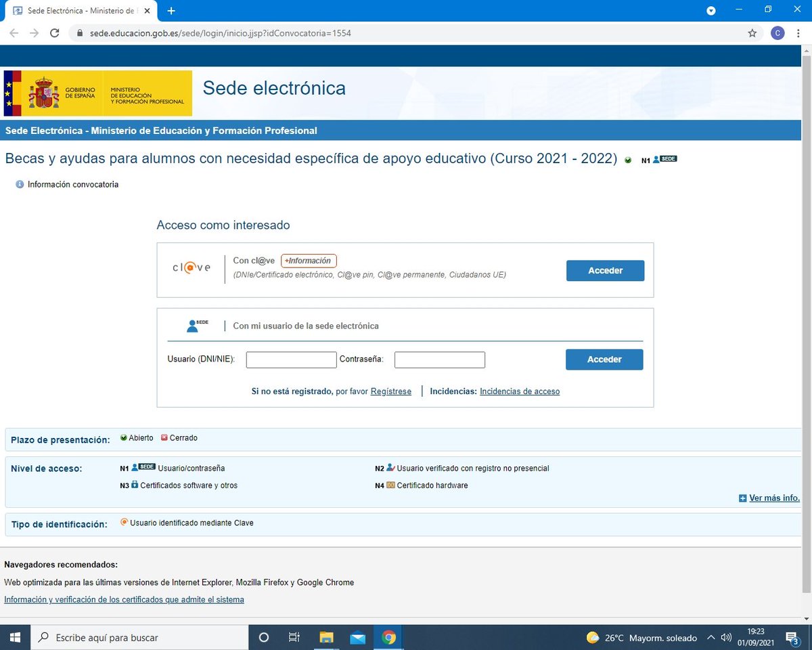Open Chrome's three-dot menu
Screen dimensions: 812x650
click(x=798, y=33)
